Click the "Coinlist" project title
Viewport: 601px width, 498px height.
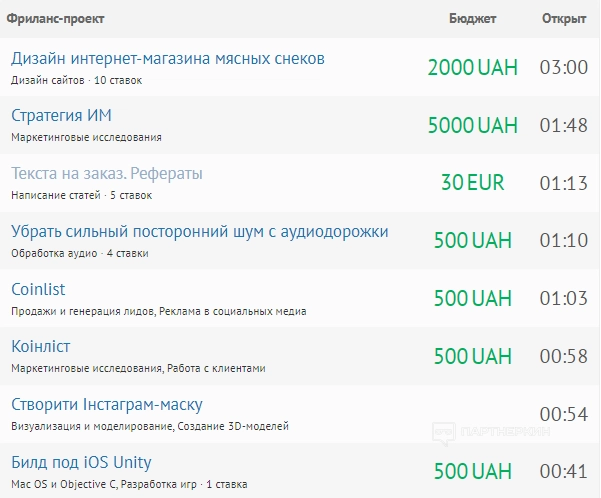tap(38, 289)
